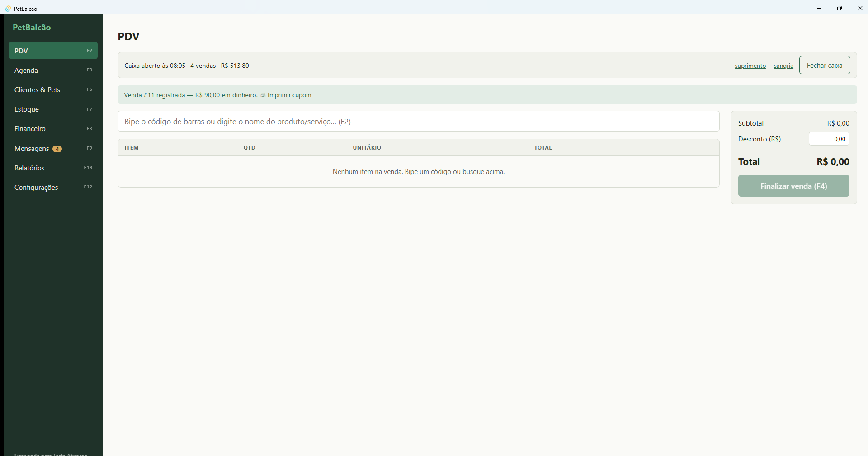This screenshot has height=456, width=868.
Task: Close the PetBalcão window
Action: 860,8
